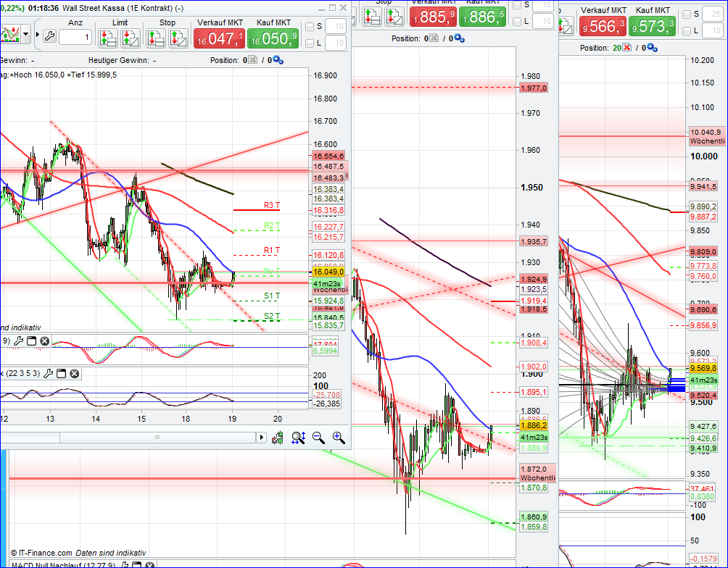
Task: Open Stochastic (22 3 5 3) indicator settings wrench
Action: point(48,374)
